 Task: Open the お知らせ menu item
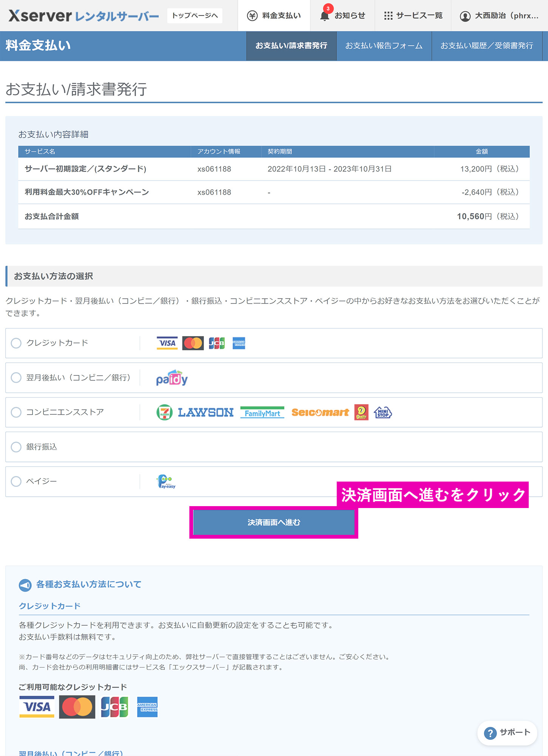(342, 15)
